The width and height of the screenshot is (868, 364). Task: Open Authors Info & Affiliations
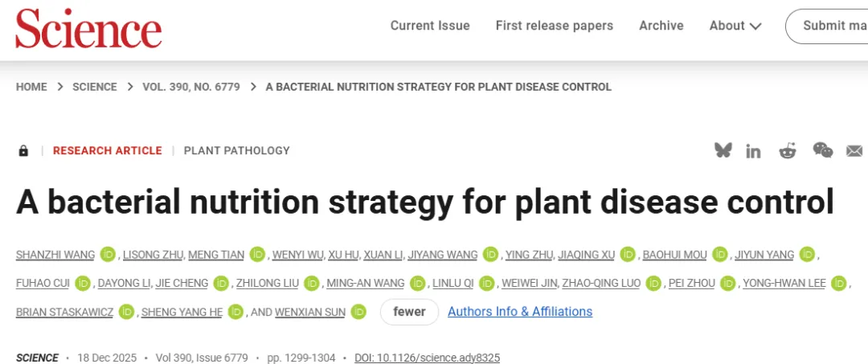(520, 312)
